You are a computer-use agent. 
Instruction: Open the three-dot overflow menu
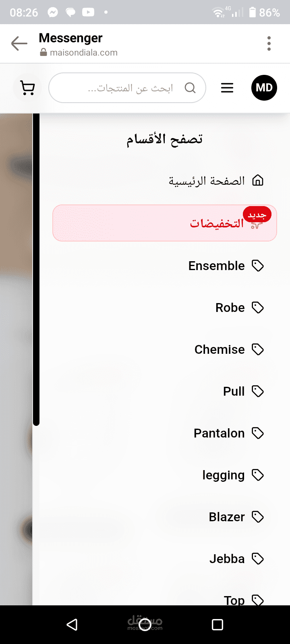click(269, 43)
